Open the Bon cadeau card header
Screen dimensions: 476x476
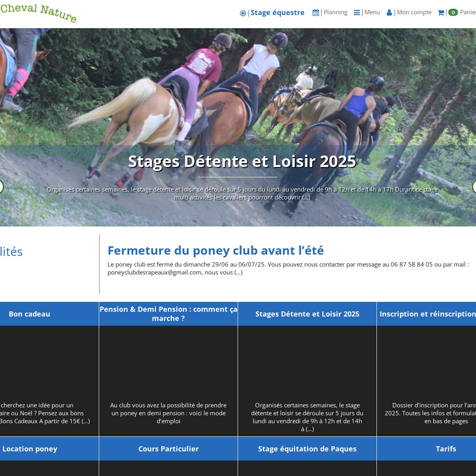tap(49, 314)
